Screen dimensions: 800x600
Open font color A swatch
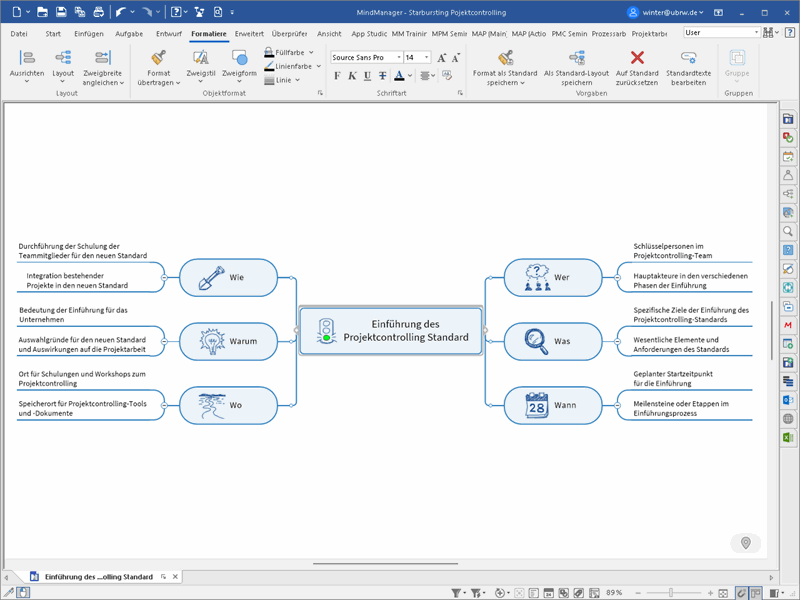pyautogui.click(x=399, y=76)
